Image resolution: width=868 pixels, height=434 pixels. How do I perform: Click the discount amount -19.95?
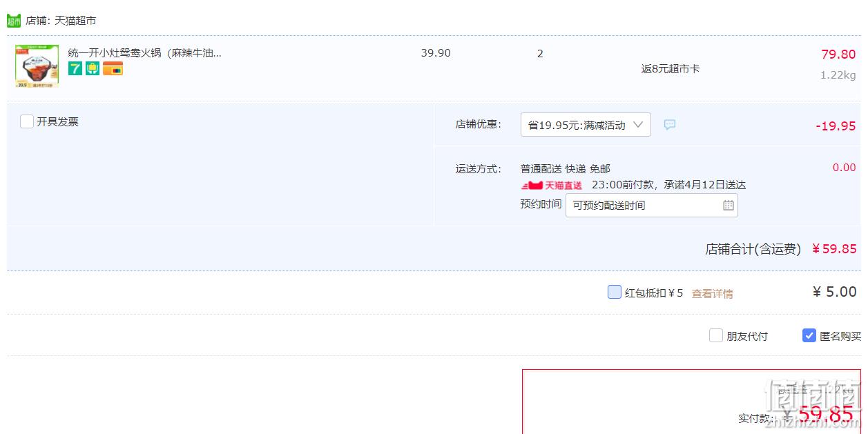click(x=836, y=126)
